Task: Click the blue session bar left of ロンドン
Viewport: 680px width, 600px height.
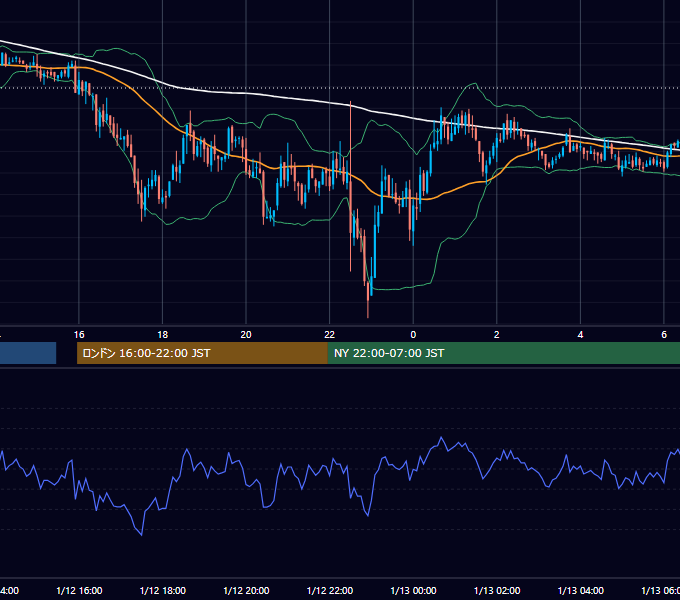Action: (x=28, y=353)
